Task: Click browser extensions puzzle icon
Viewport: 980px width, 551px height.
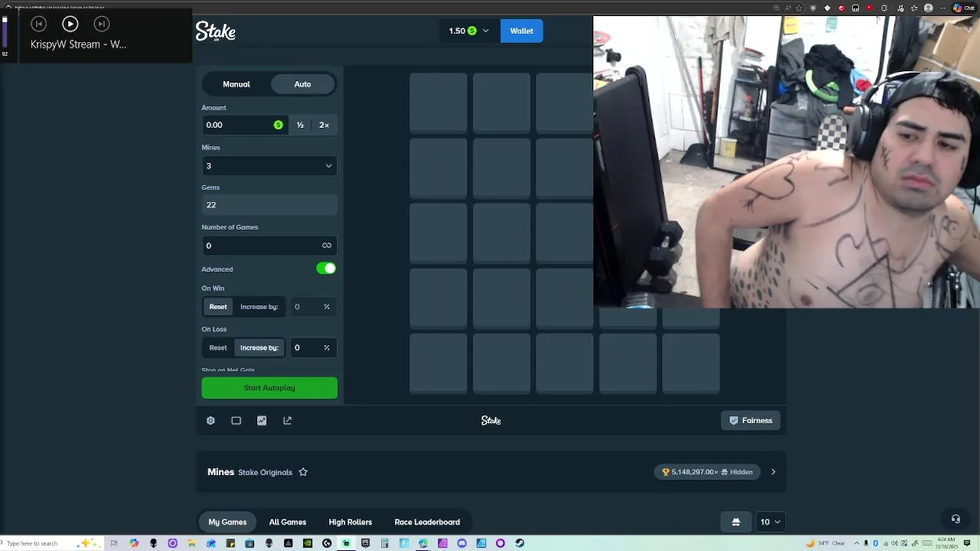Action: 884,8
